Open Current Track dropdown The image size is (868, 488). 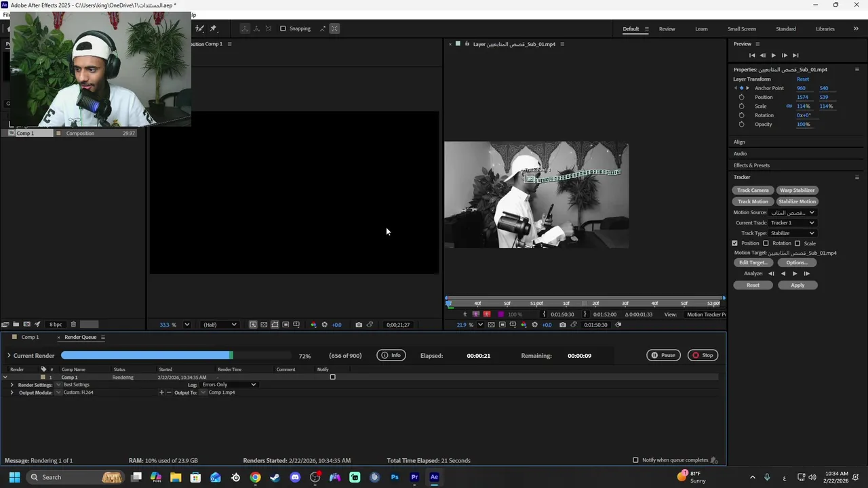(792, 222)
